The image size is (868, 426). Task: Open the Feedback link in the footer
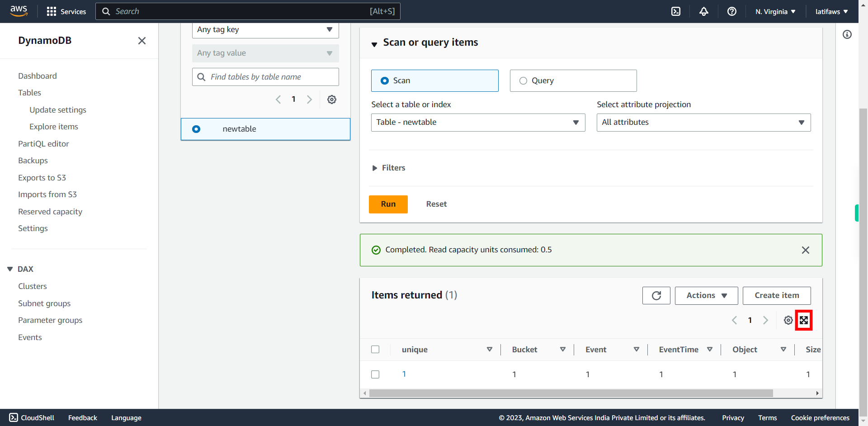tap(83, 418)
